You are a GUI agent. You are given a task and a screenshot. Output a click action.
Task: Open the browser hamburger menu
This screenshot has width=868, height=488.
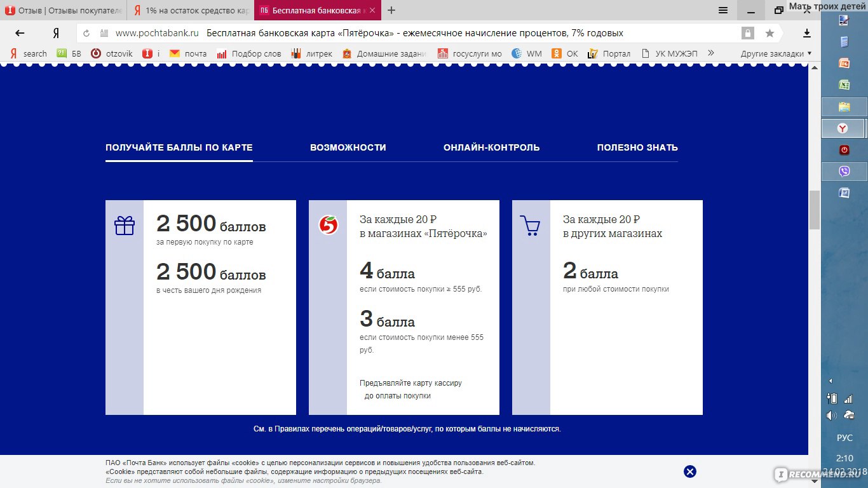723,10
